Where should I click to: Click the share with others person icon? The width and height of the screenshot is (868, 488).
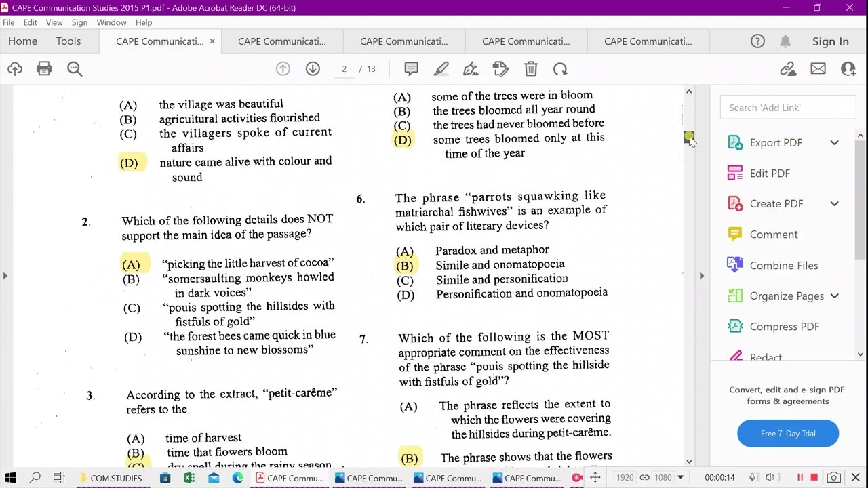click(x=848, y=68)
